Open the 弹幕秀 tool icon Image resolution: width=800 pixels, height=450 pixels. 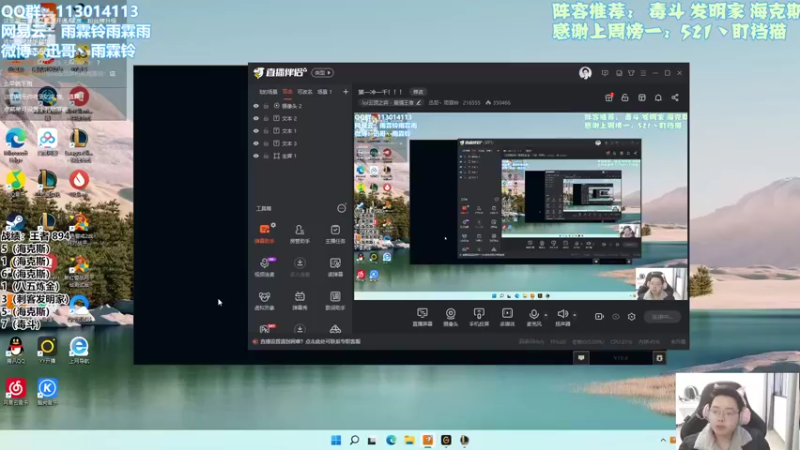(299, 300)
